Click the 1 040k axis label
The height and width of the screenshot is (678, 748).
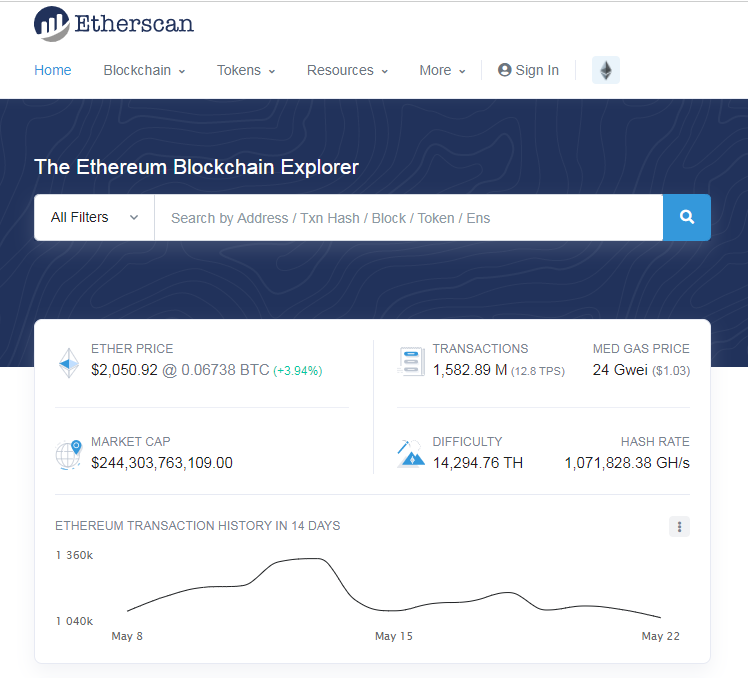(x=74, y=621)
